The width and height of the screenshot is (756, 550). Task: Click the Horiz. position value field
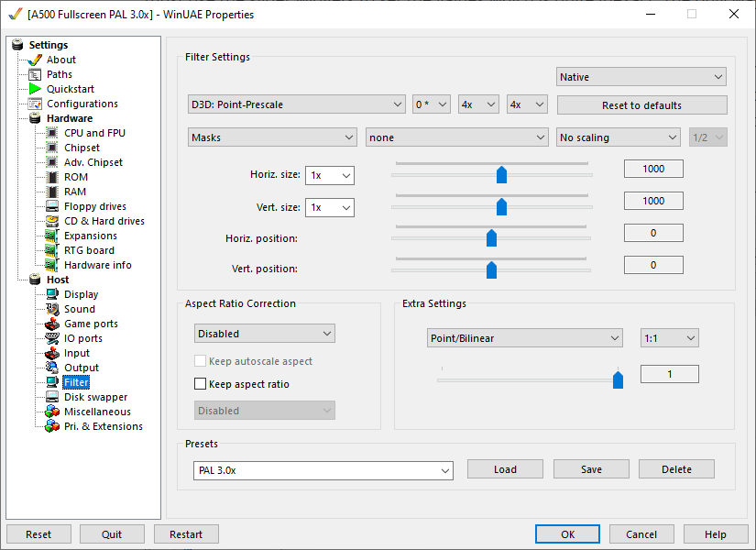click(653, 233)
